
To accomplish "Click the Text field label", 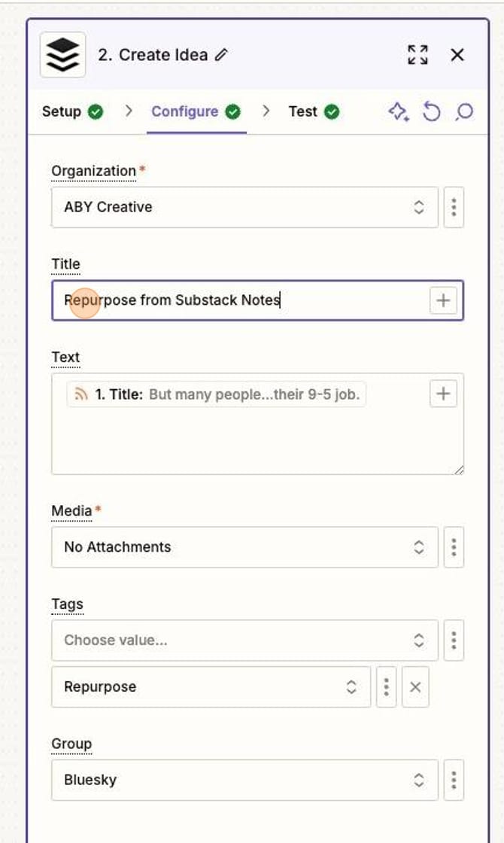I will point(65,357).
